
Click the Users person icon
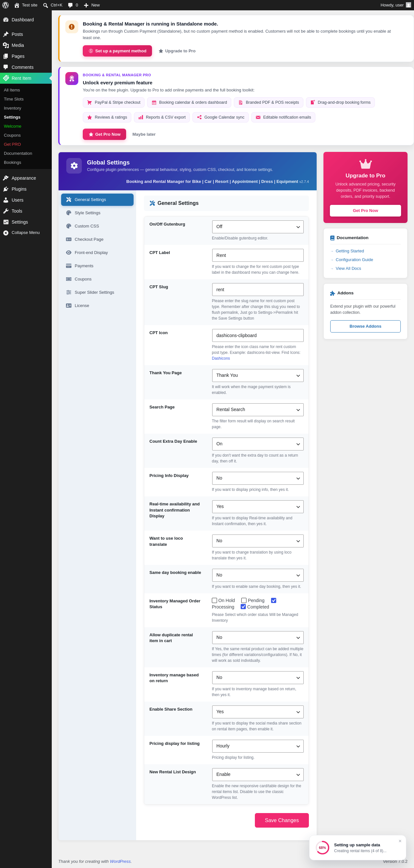(6, 200)
